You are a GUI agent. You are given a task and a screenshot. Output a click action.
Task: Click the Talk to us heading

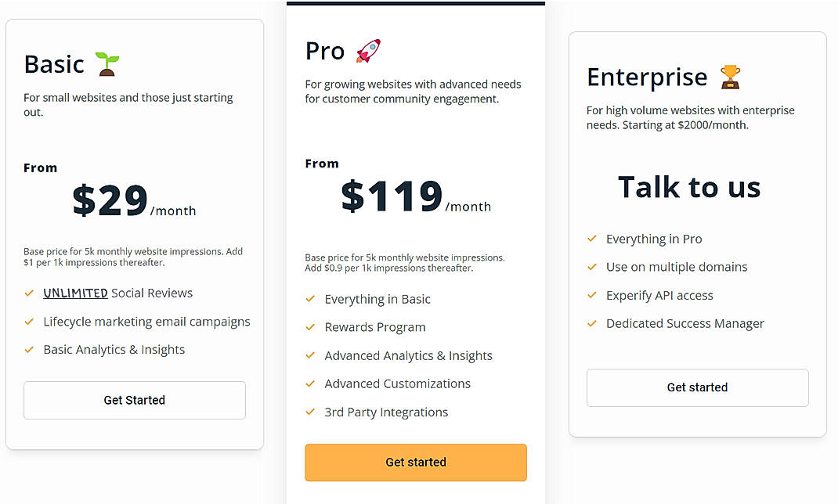(689, 187)
